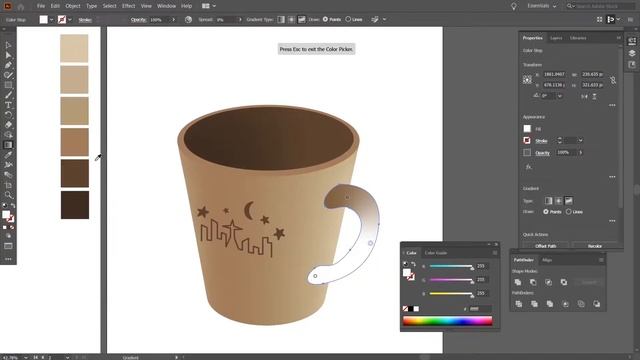Image resolution: width=640 pixels, height=360 pixels.
Task: Click Trim in Pathfinders row
Action: click(x=534, y=304)
